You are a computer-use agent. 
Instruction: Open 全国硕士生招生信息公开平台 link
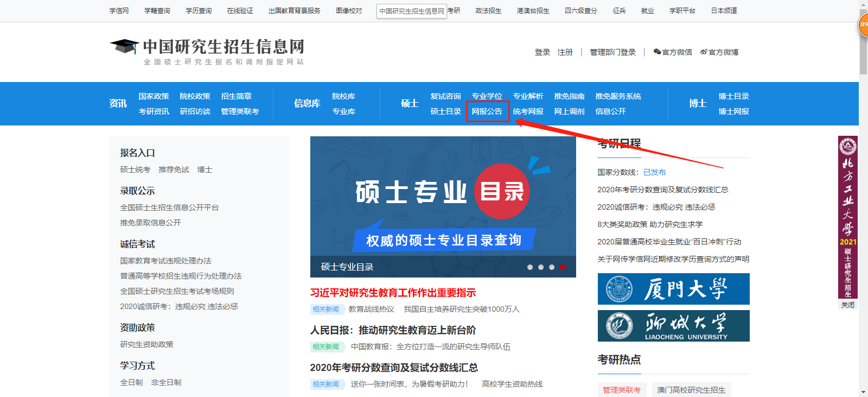169,207
